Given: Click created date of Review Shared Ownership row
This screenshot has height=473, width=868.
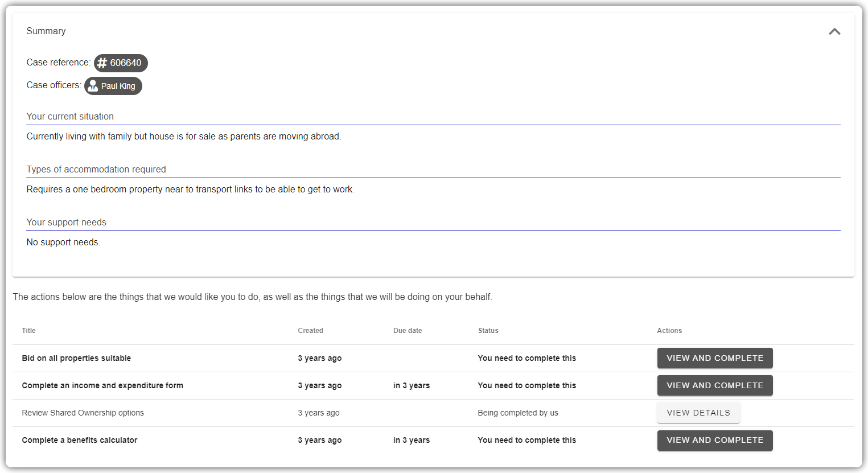Looking at the screenshot, I should coord(319,413).
